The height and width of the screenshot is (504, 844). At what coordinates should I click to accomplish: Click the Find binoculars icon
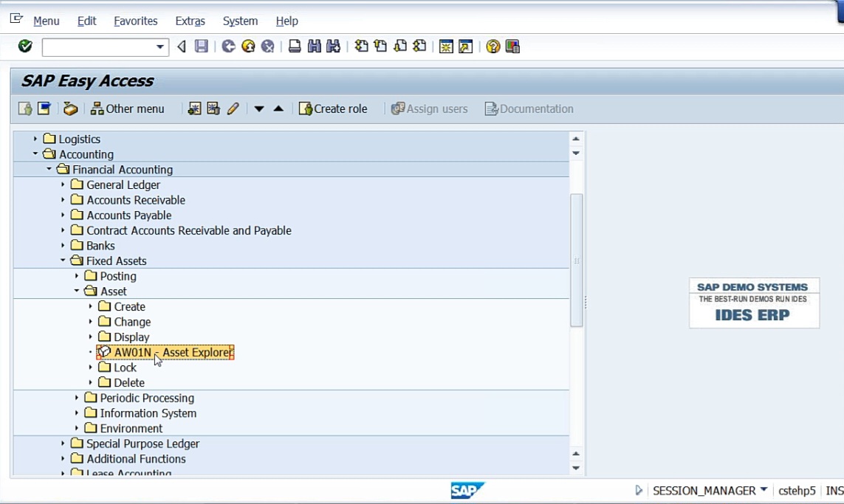pos(314,46)
